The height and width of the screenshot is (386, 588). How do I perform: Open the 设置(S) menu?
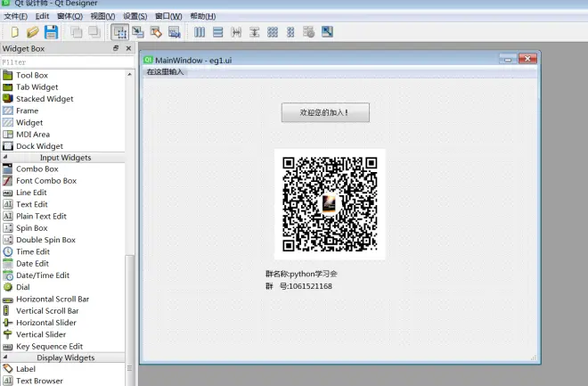click(x=135, y=16)
